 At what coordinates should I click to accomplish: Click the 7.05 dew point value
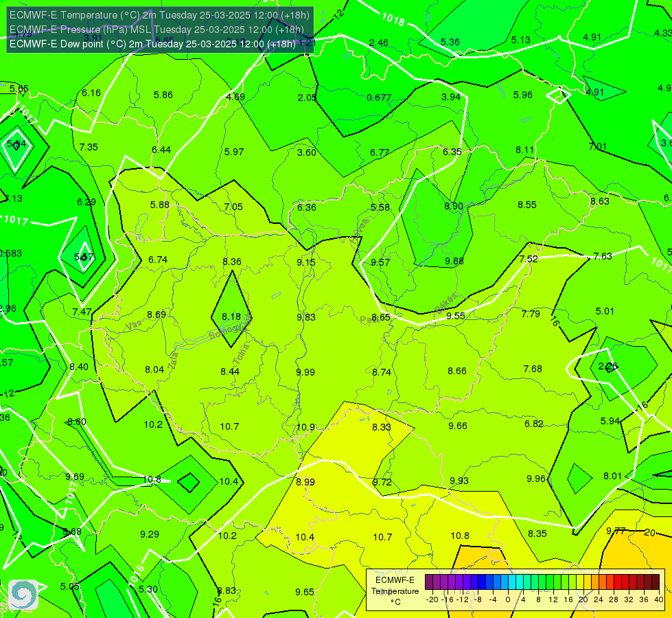[x=233, y=207]
